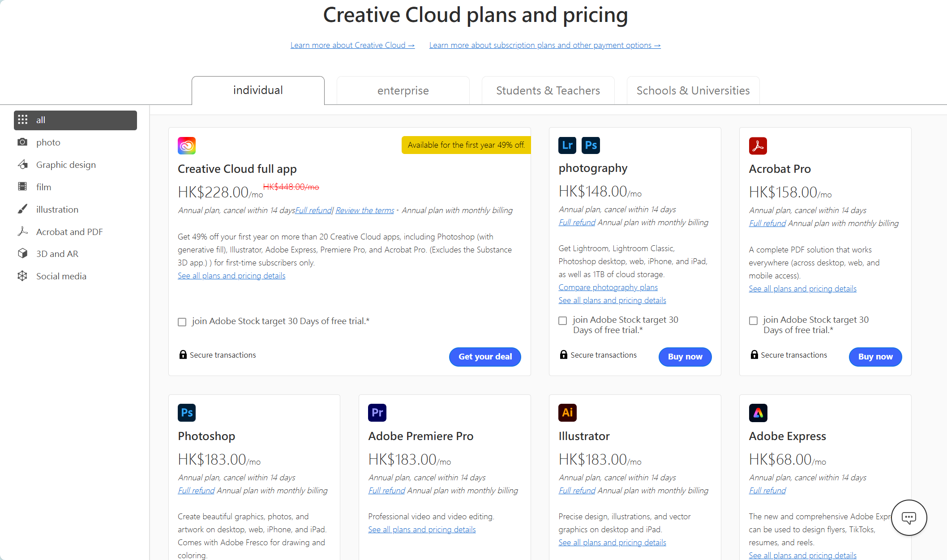Click the Adobe Express app icon

[758, 412]
